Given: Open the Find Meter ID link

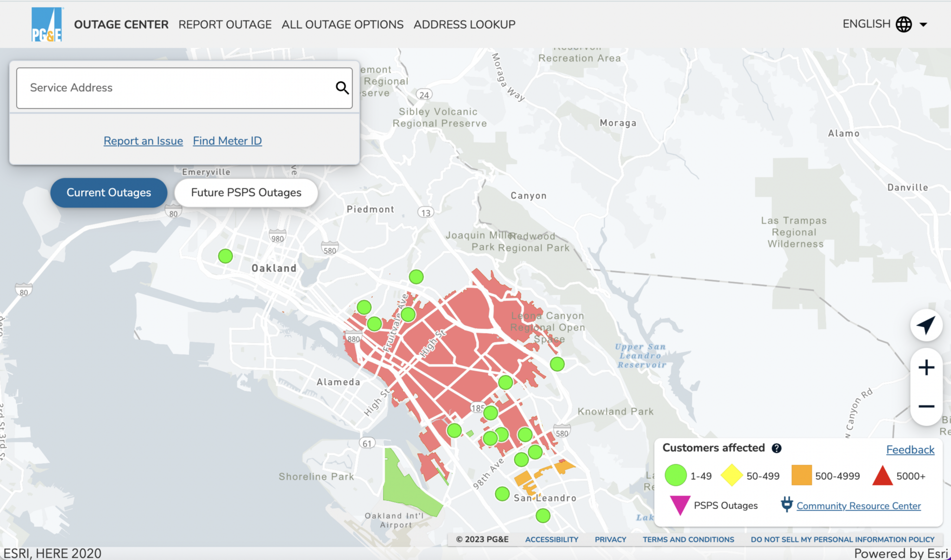Looking at the screenshot, I should 227,141.
